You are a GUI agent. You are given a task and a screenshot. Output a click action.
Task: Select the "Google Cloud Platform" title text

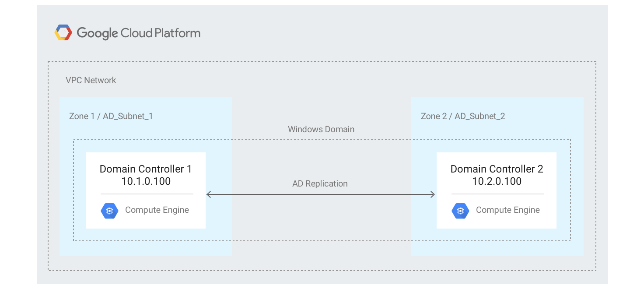pyautogui.click(x=138, y=33)
